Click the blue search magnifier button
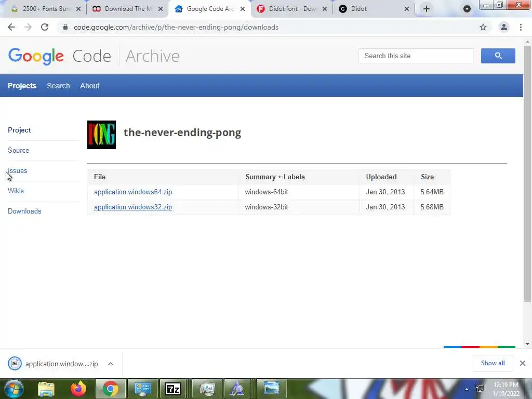 tap(498, 56)
